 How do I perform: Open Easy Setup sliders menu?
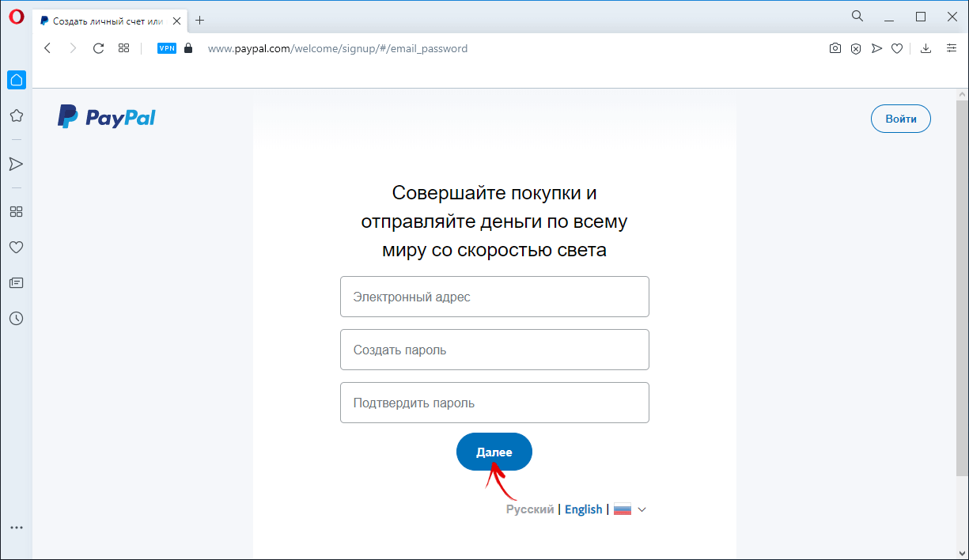pos(950,48)
